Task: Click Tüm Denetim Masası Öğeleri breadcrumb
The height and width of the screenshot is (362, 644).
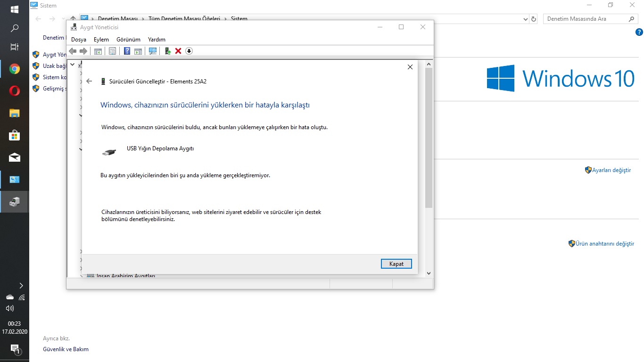Action: click(x=184, y=19)
